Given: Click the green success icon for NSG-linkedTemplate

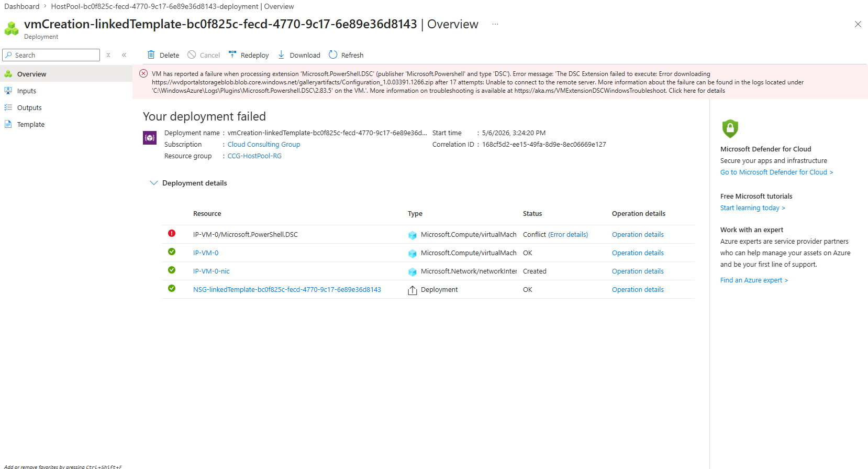Looking at the screenshot, I should pos(172,288).
